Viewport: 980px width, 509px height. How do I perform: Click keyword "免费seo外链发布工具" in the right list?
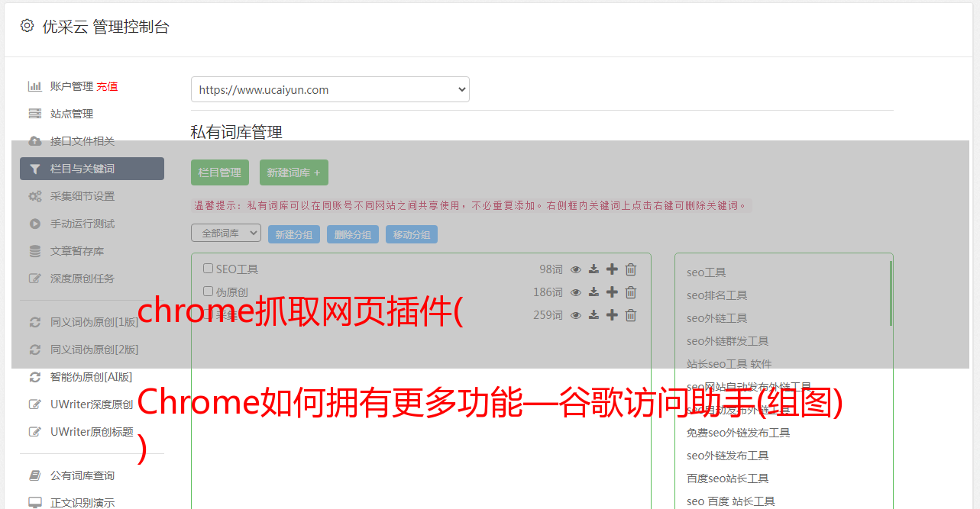tap(739, 433)
